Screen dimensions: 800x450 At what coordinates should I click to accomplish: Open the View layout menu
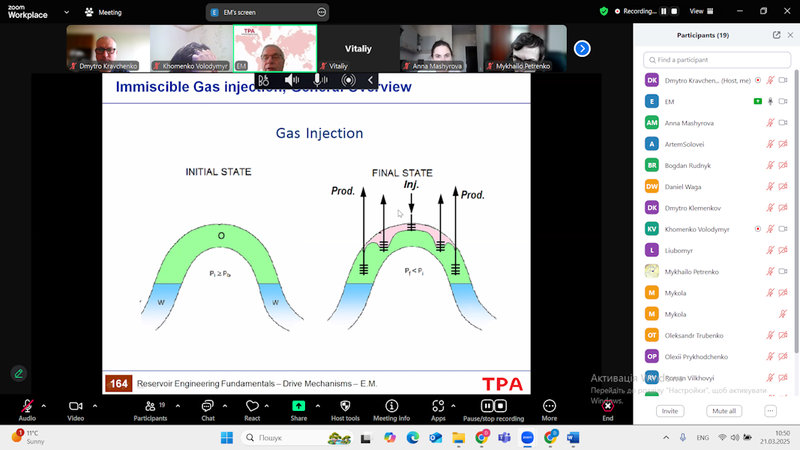702,11
